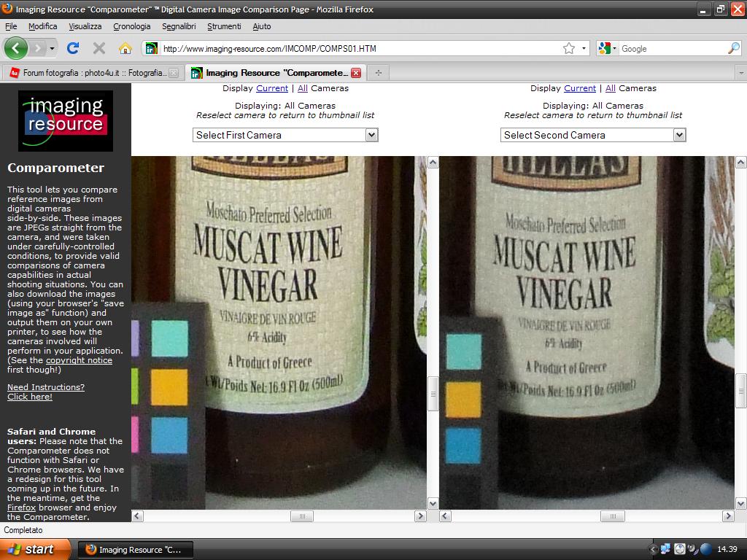
Task: Close the Imaging Resource Comparometer tab
Action: click(x=356, y=73)
